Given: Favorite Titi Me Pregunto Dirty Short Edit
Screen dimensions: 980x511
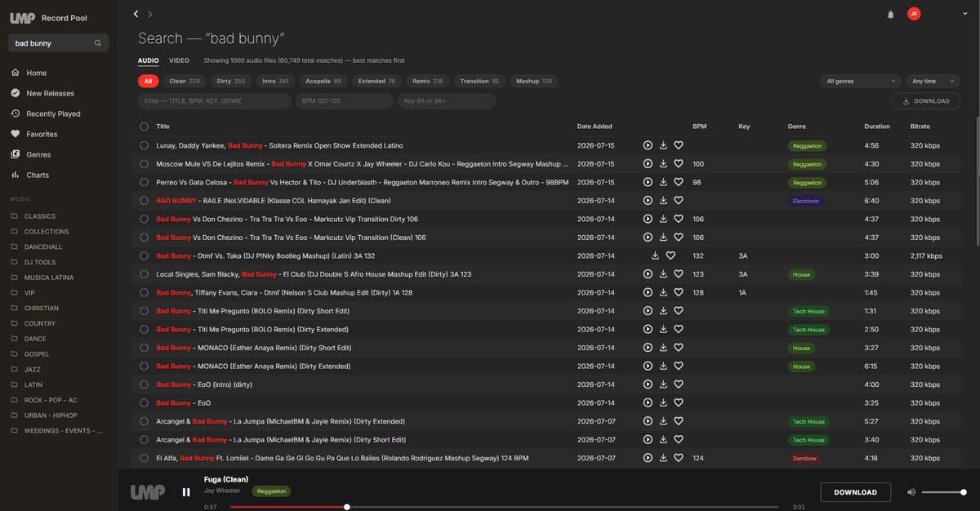Looking at the screenshot, I should coord(679,311).
